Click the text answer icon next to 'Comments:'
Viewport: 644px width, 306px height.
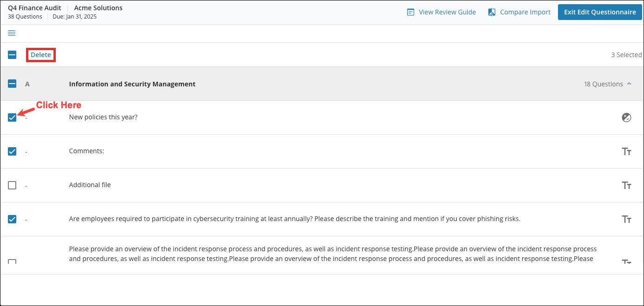coord(626,151)
